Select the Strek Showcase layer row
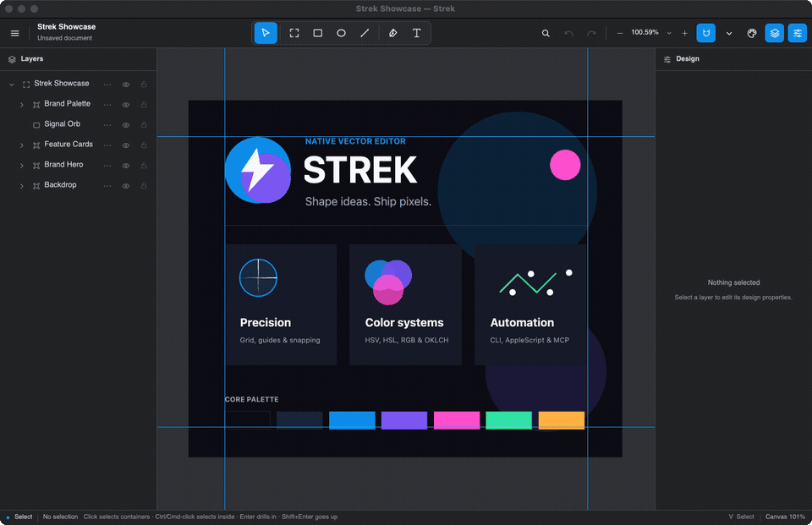 pos(78,84)
